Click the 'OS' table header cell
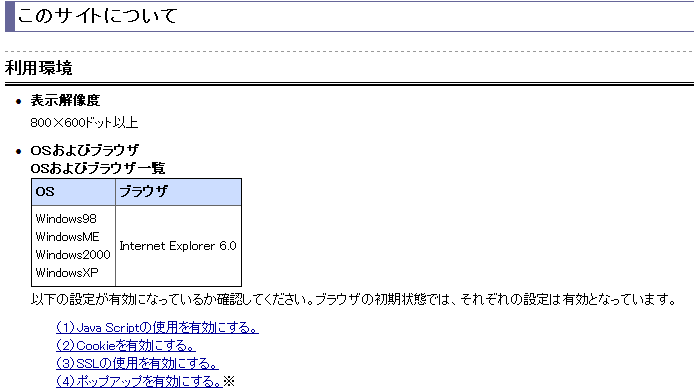Viewport: 694px width, 392px height. (73, 192)
